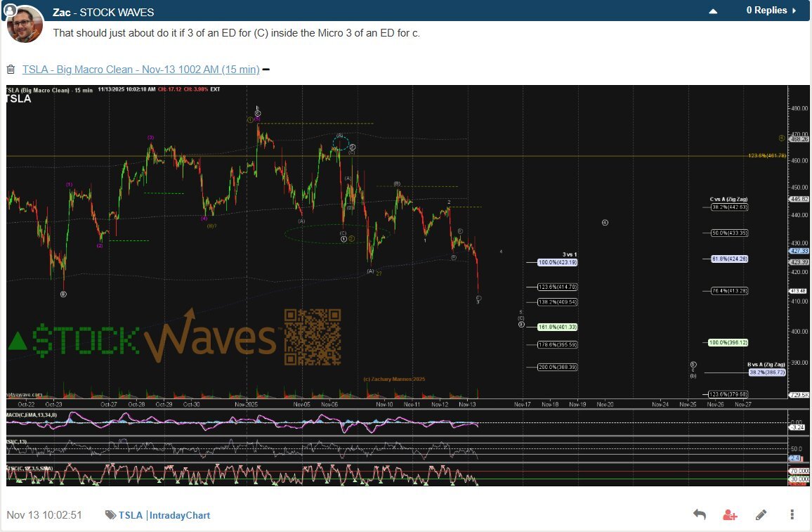The image size is (812, 532).
Task: Open the TSLA tag
Action: click(130, 515)
